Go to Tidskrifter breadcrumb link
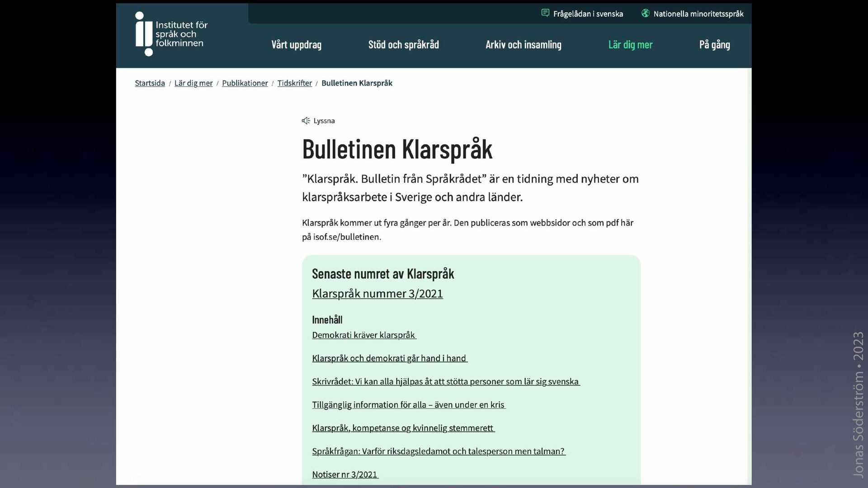 294,83
